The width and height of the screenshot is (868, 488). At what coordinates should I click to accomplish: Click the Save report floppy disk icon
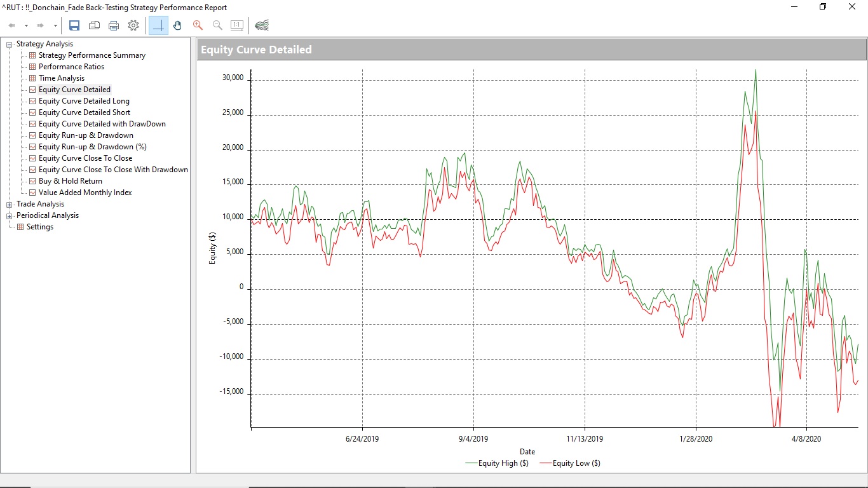(x=74, y=25)
